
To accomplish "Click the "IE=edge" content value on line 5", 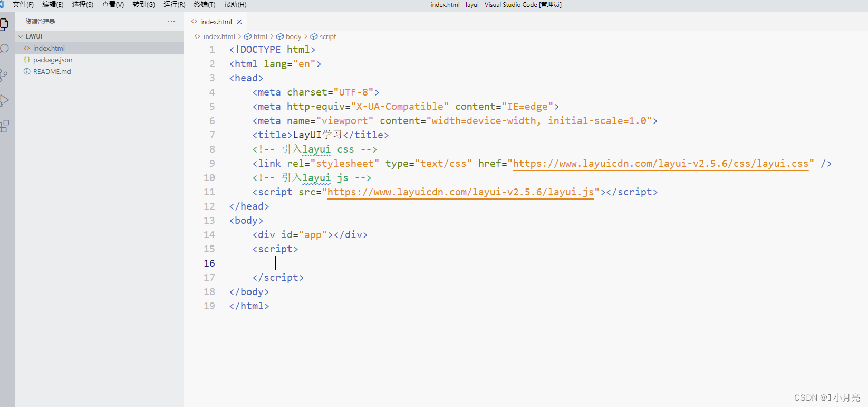I will click(x=527, y=107).
